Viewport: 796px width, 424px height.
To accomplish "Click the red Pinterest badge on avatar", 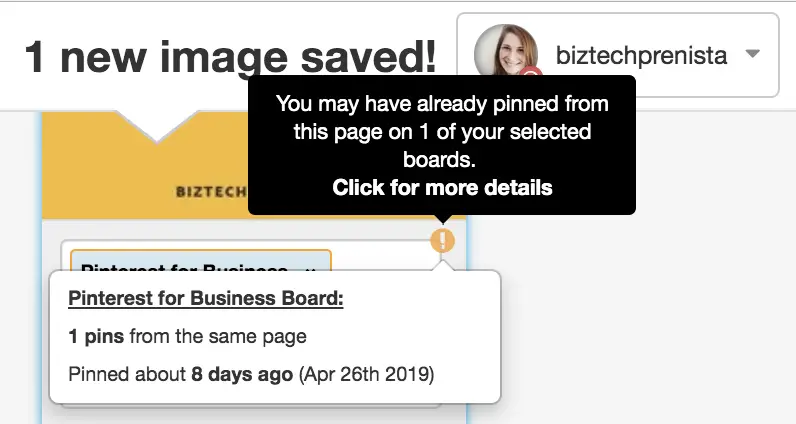I will tap(530, 72).
